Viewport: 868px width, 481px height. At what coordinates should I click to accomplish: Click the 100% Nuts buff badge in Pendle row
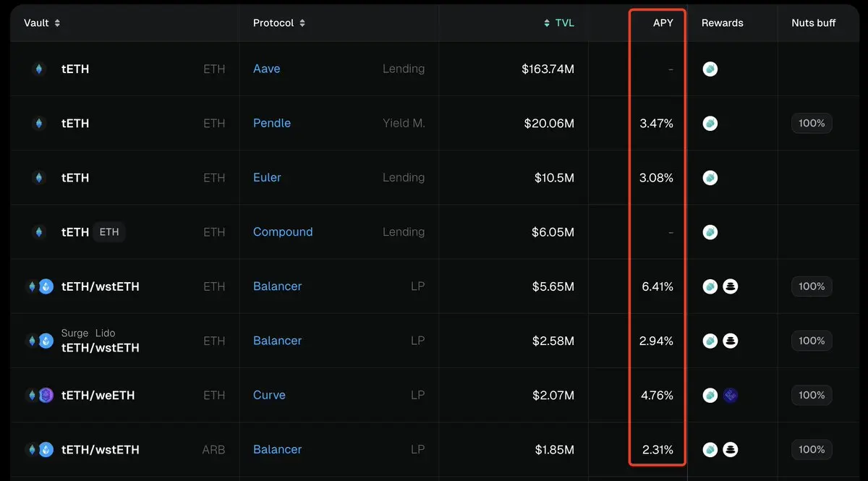(x=812, y=123)
